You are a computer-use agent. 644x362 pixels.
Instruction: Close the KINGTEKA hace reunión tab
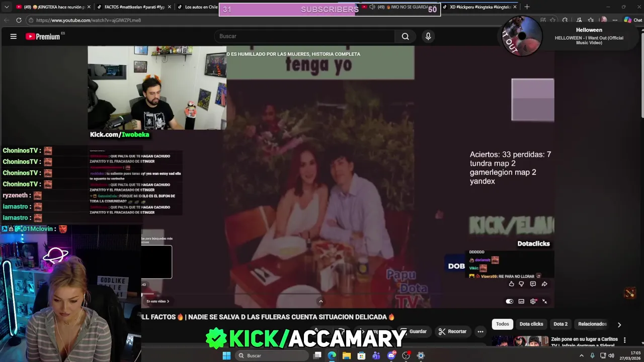(89, 7)
